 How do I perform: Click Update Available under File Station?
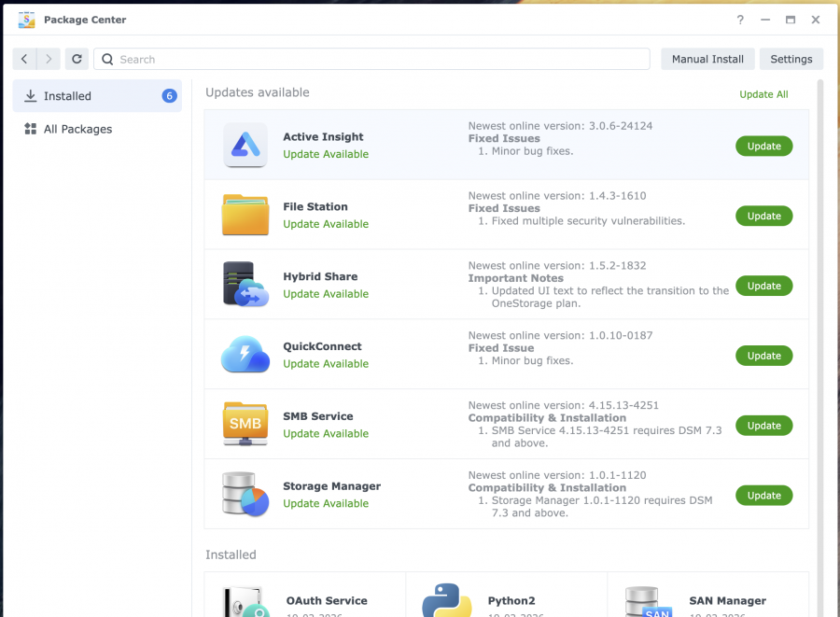[326, 224]
